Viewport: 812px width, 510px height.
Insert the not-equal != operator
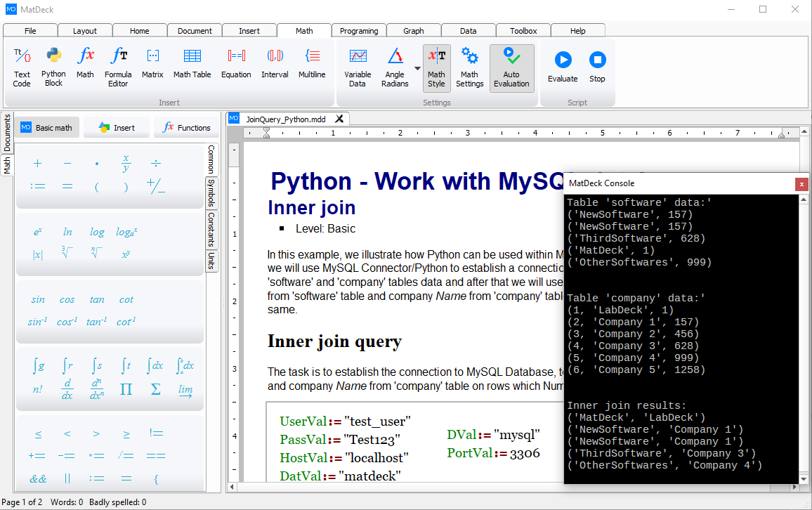156,433
